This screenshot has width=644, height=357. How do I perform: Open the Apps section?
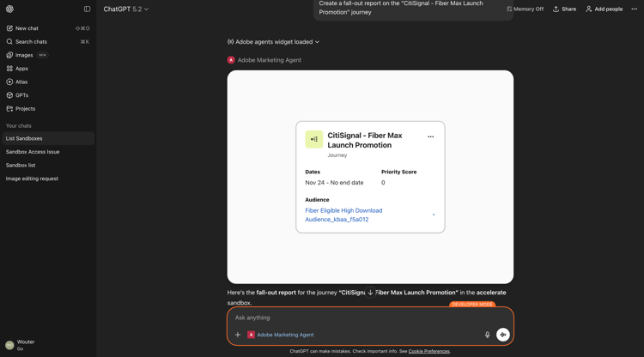pos(48,69)
